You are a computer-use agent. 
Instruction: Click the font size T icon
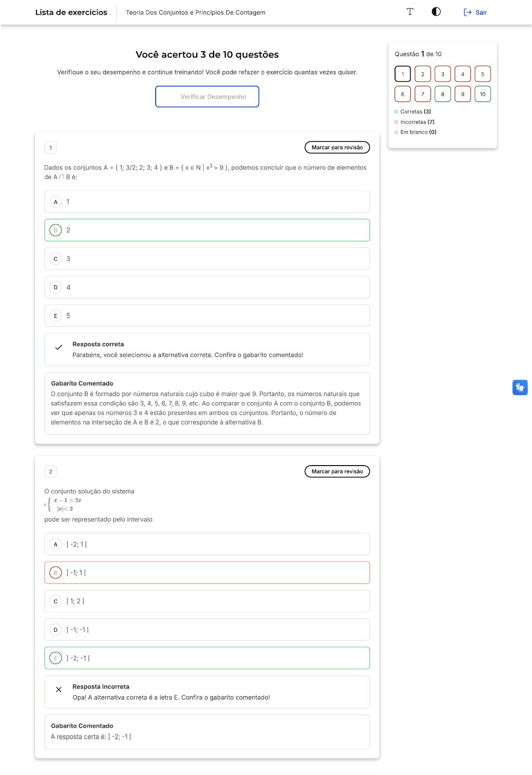(x=410, y=12)
